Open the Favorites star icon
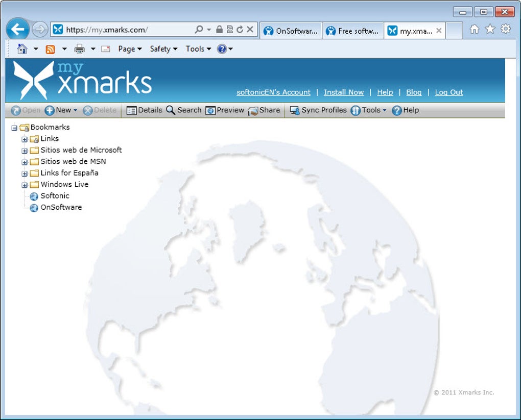The image size is (521, 420). tap(490, 29)
